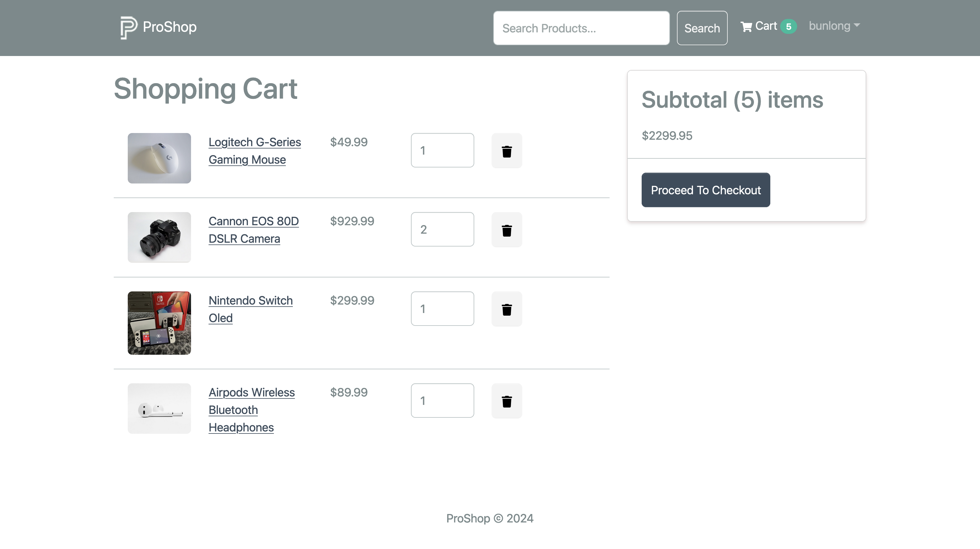Remove Airpods headphones with trash icon
This screenshot has width=980, height=549.
click(506, 401)
